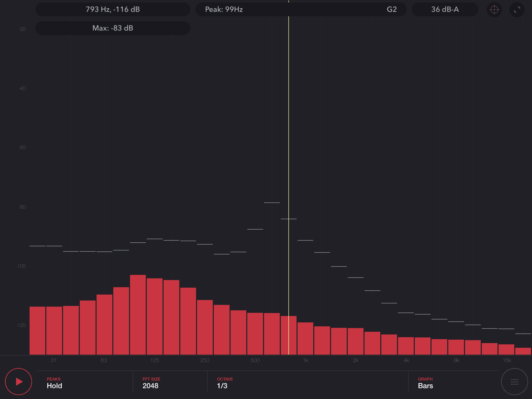Toggle fullscreen with the expand arrows icon
This screenshot has width=532, height=399.
[517, 10]
